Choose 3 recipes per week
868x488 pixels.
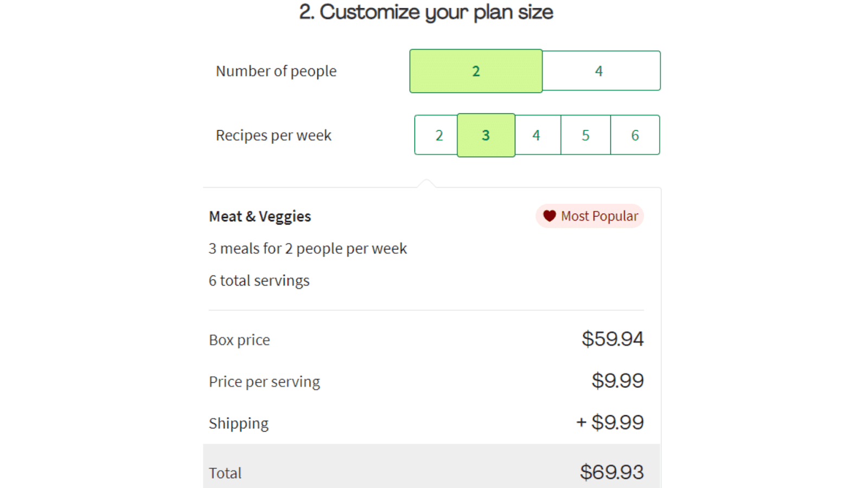click(x=486, y=135)
